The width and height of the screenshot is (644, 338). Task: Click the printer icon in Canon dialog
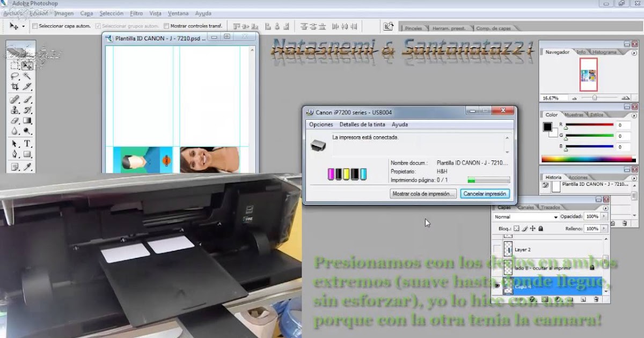318,144
